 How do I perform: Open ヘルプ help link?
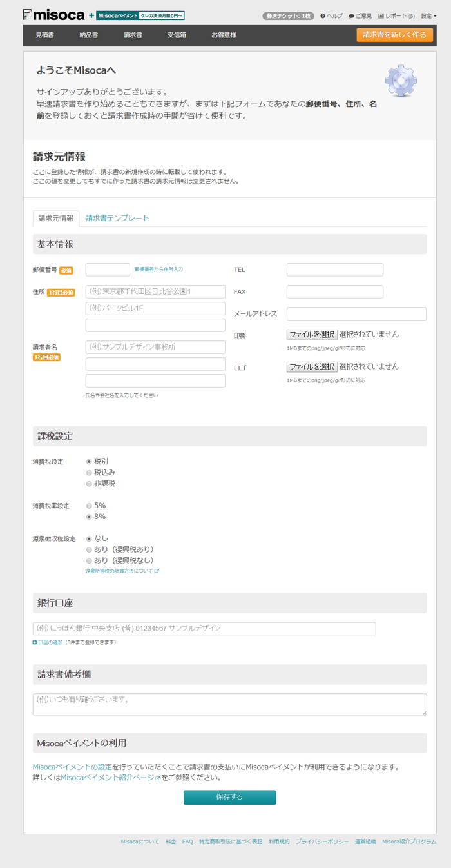(332, 15)
